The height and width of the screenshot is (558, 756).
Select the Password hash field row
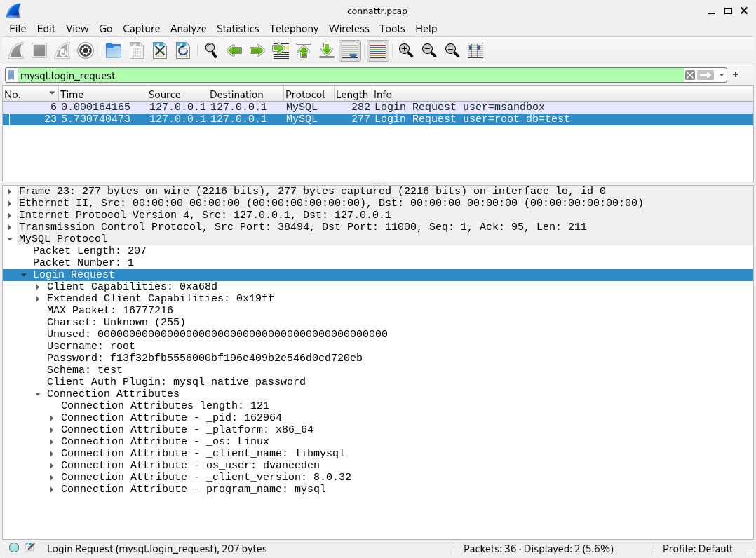378,358
